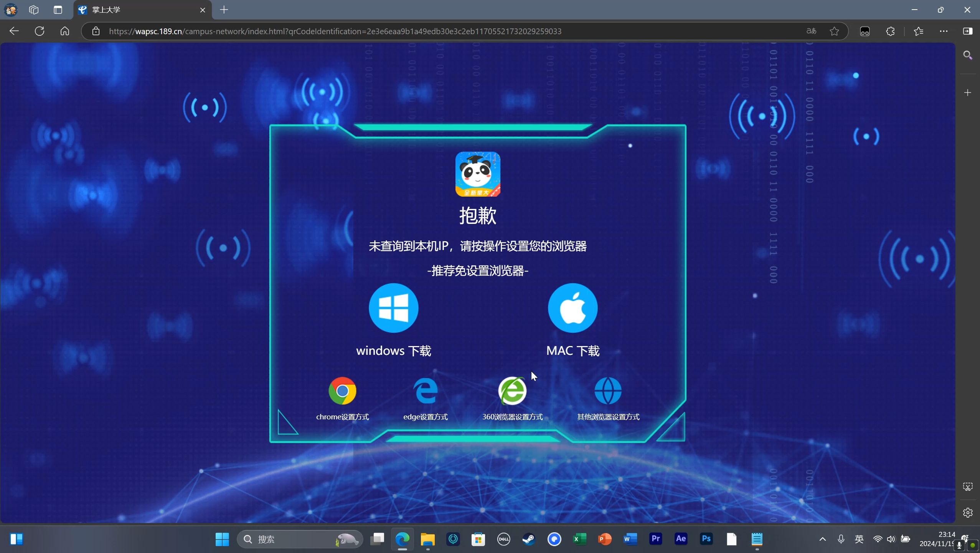The width and height of the screenshot is (980, 553).
Task: Click the address bar URL field
Action: 453,31
